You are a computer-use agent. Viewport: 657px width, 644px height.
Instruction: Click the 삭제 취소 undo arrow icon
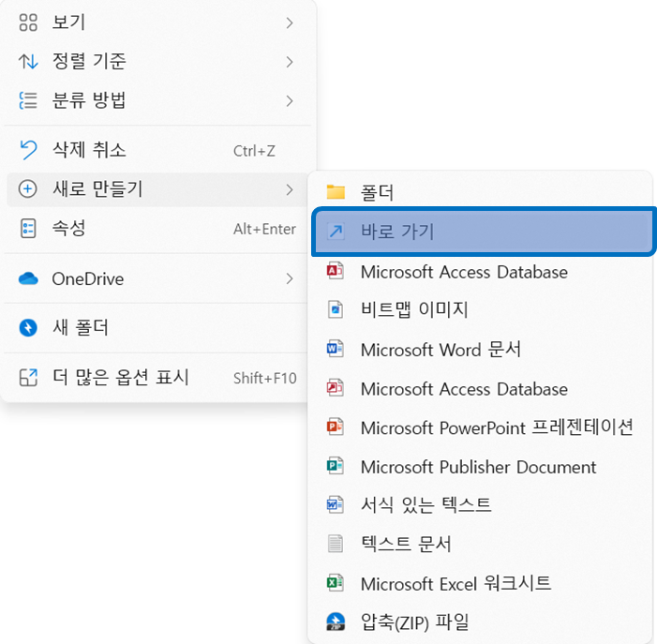[28, 150]
